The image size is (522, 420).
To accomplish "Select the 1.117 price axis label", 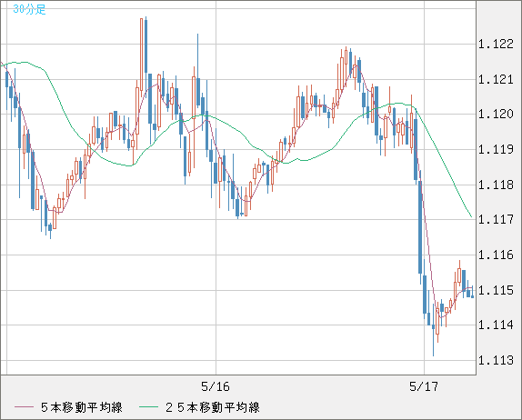I will click(496, 219).
